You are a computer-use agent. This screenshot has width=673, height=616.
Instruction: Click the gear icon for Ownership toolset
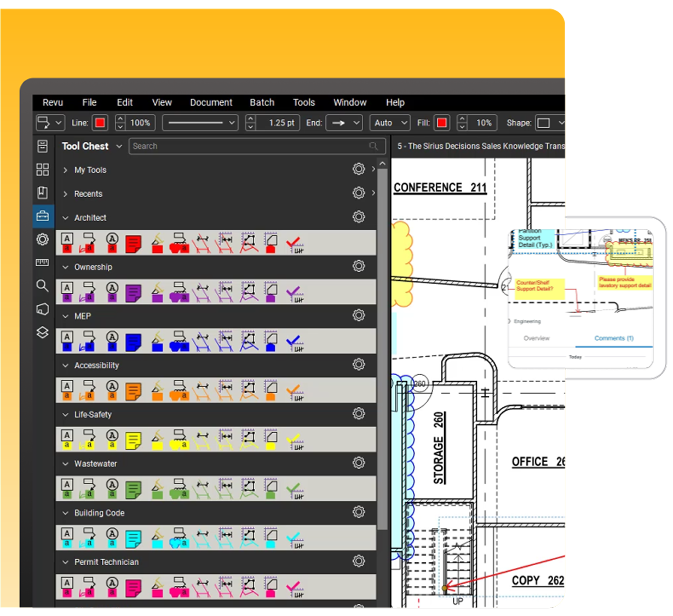(x=359, y=266)
